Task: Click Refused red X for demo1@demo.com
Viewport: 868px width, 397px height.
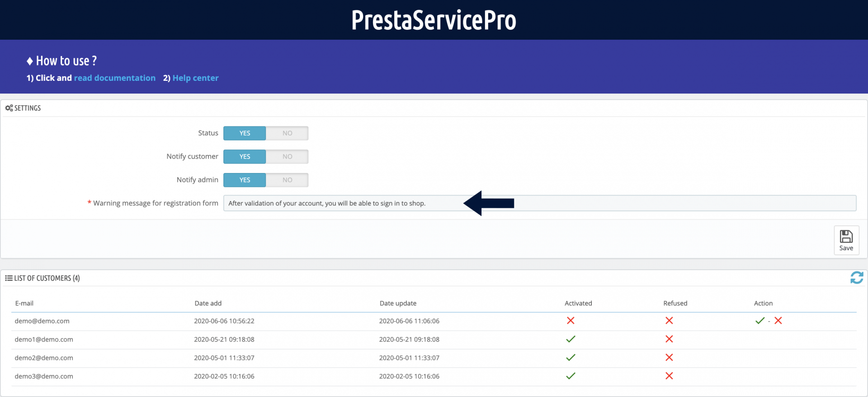Action: click(x=669, y=339)
